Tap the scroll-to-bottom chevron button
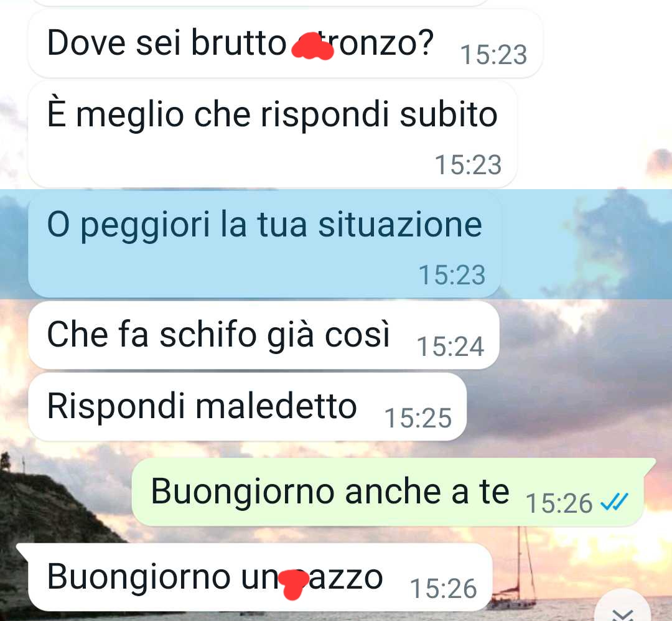672x621 pixels. click(x=623, y=609)
